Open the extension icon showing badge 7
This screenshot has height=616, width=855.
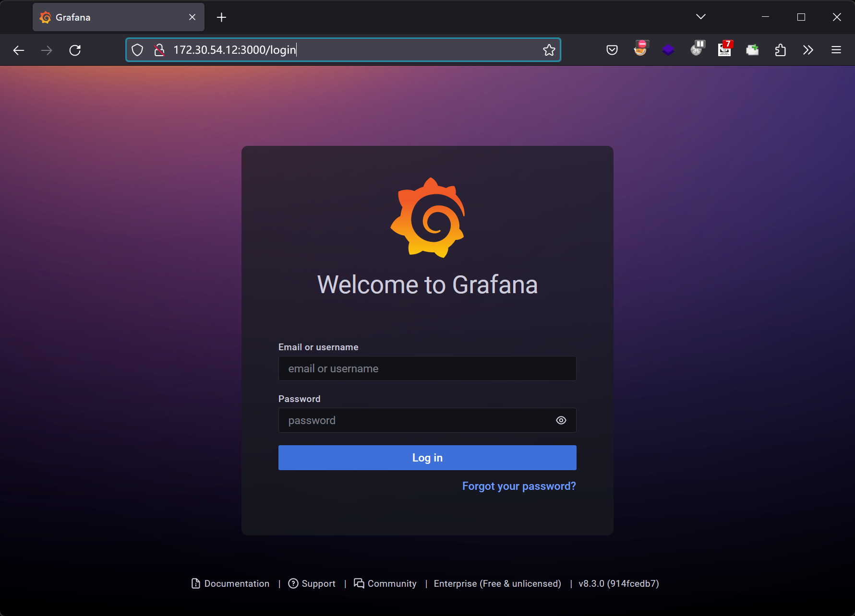(x=725, y=48)
